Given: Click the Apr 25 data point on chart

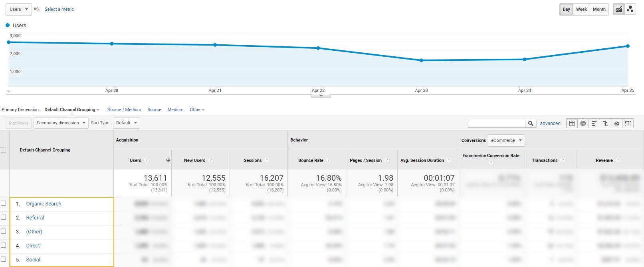Looking at the screenshot, I should click(x=628, y=46).
